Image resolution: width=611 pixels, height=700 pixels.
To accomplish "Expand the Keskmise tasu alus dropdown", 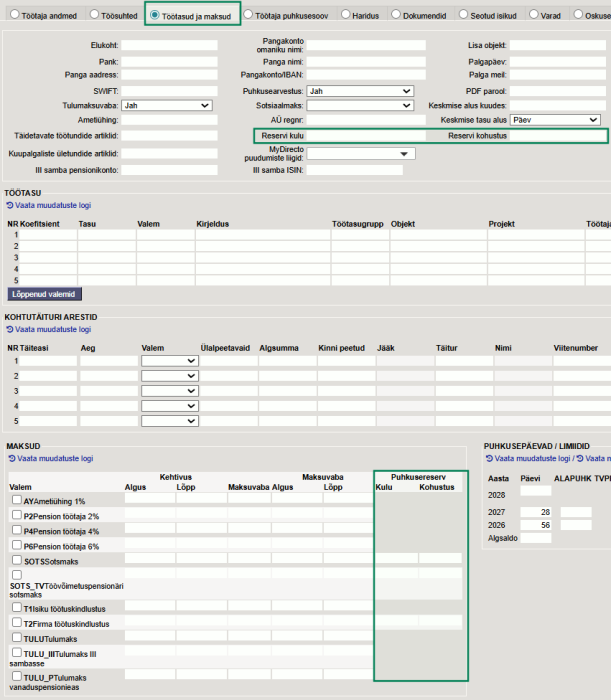I will [x=555, y=120].
